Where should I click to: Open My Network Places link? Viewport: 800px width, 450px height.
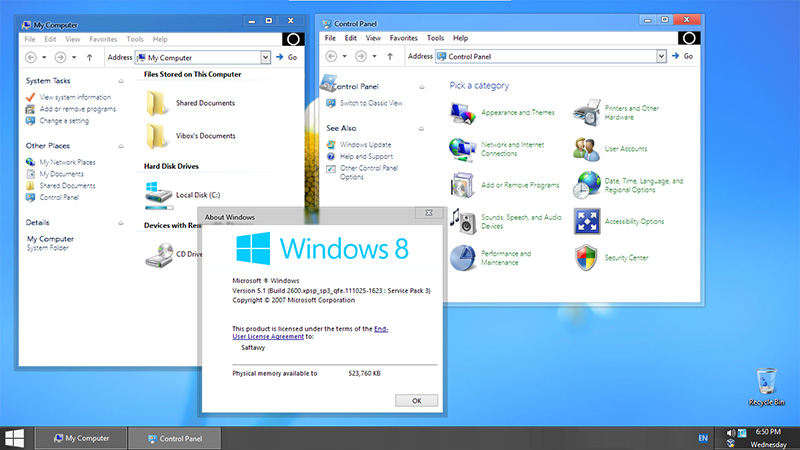(67, 162)
